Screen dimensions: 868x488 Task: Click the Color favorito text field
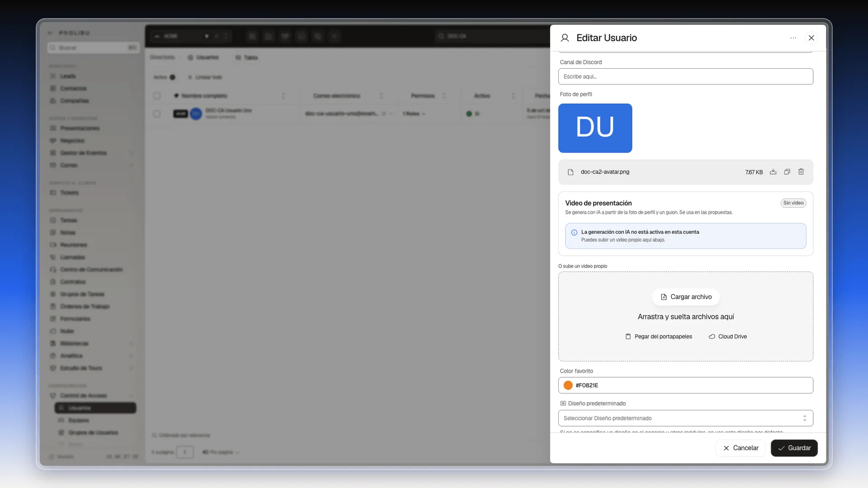click(x=685, y=385)
